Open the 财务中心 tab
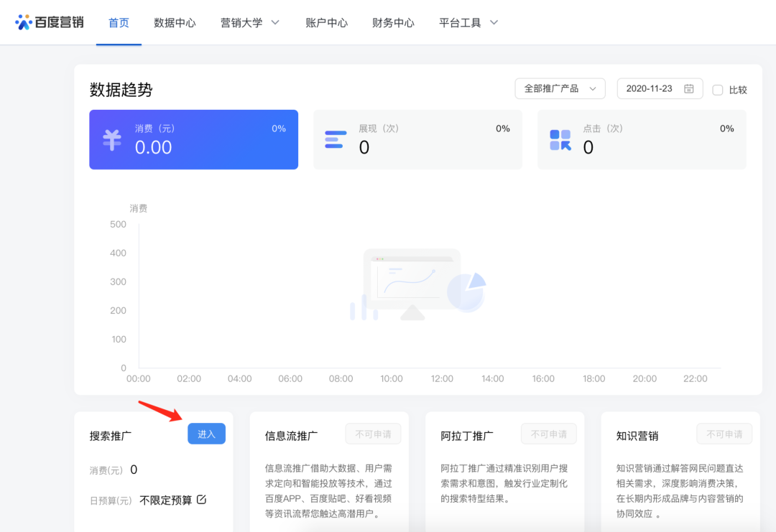The width and height of the screenshot is (776, 532). tap(393, 23)
